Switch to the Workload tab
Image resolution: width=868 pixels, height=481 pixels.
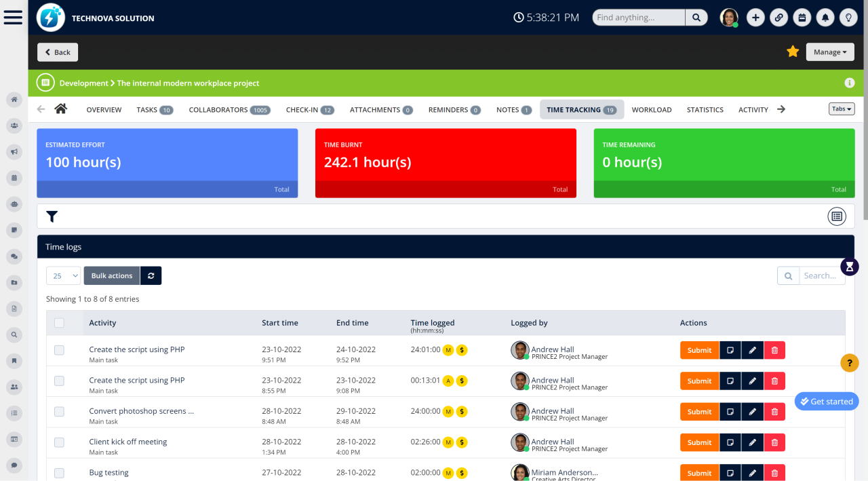click(651, 109)
